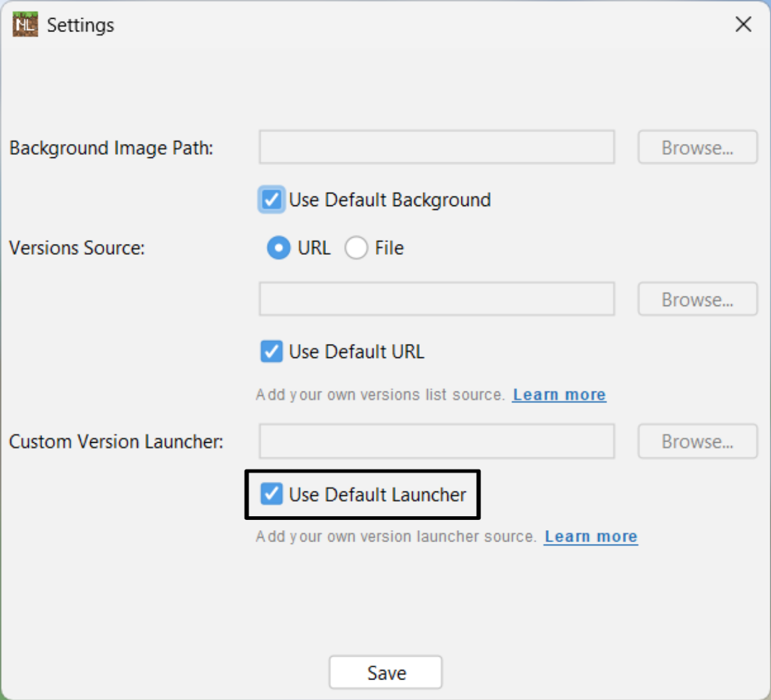Uncheck Use Default Background
Viewport: 771px width, 700px height.
pos(272,199)
